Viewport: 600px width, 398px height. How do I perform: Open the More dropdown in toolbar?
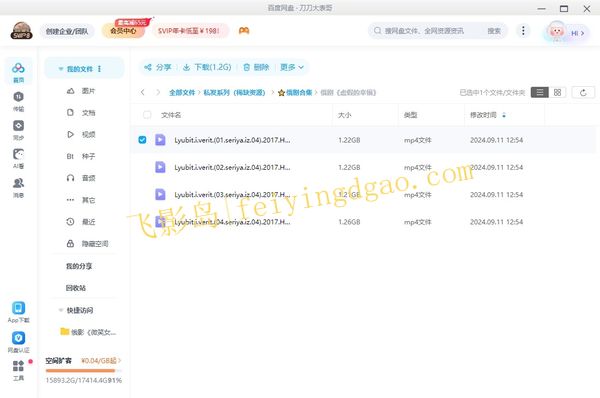292,67
